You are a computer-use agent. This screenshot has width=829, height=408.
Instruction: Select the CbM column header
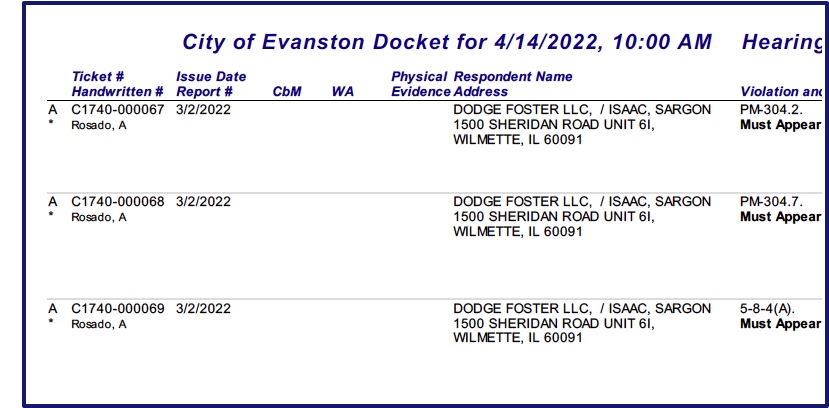pyautogui.click(x=287, y=92)
